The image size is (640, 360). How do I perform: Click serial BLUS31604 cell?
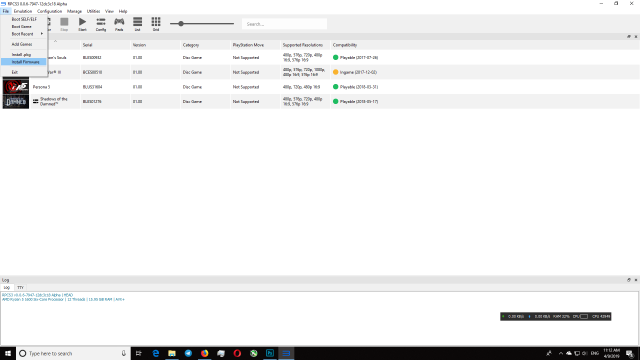(92, 87)
